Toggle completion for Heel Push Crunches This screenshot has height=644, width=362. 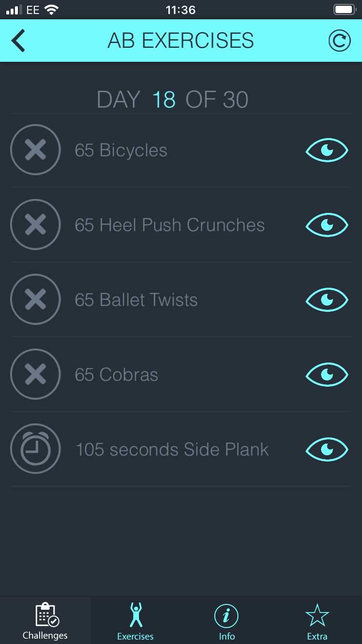pos(35,225)
